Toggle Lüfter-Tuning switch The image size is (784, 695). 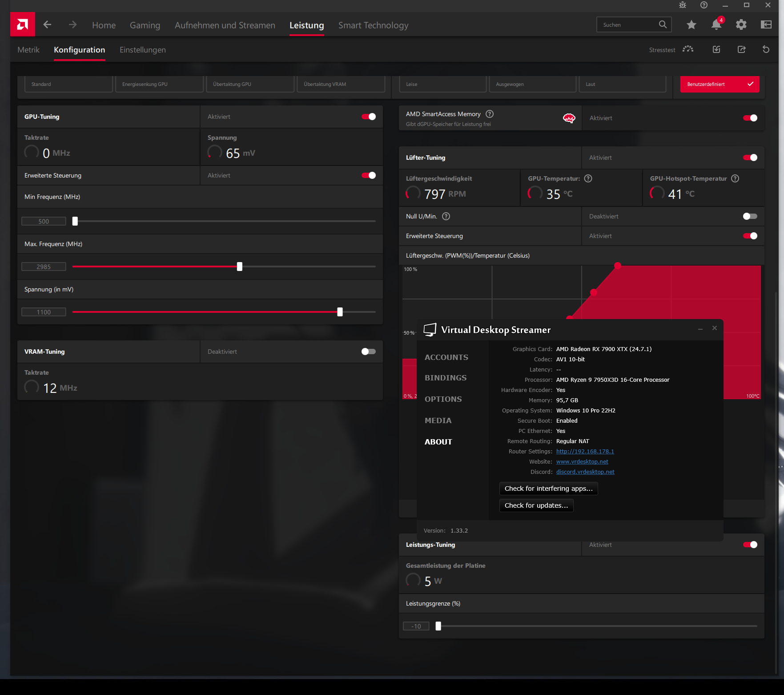750,158
